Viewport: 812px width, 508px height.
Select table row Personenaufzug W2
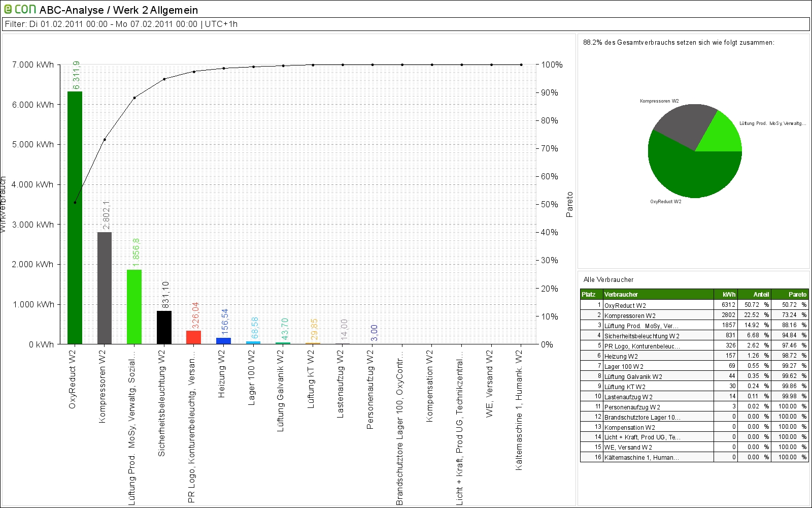point(694,406)
